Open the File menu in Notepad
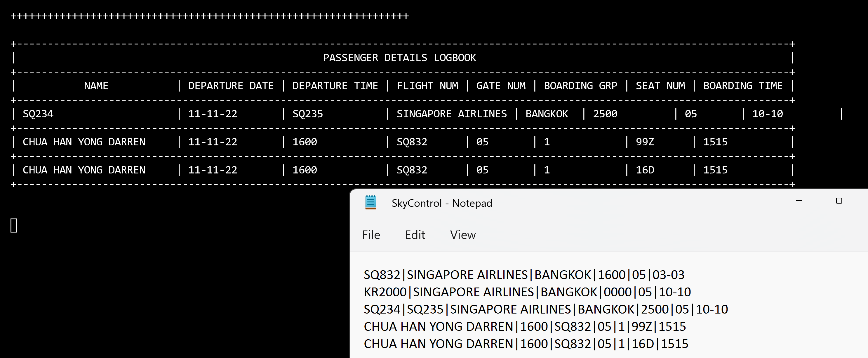The width and height of the screenshot is (868, 358). coord(371,235)
